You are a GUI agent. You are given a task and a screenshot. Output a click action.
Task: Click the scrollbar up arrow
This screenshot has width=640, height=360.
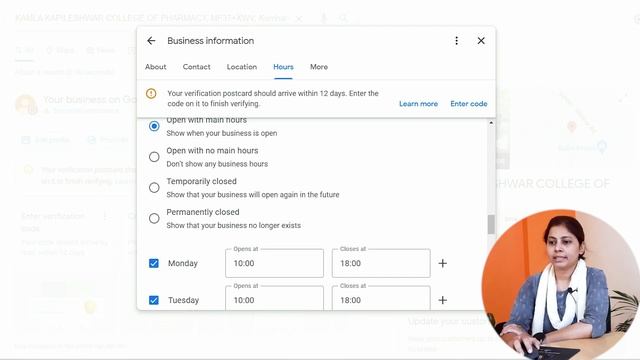pos(491,122)
